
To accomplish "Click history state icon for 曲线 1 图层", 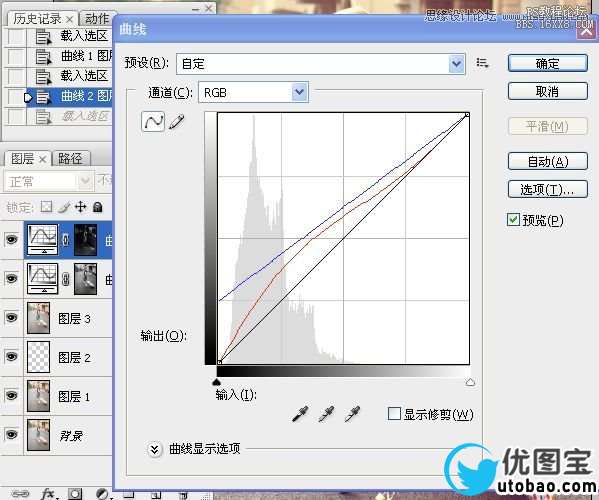I will [43, 57].
